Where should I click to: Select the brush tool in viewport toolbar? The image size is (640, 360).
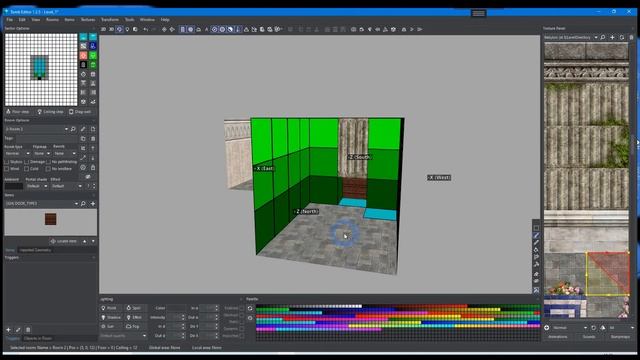pyautogui.click(x=536, y=236)
